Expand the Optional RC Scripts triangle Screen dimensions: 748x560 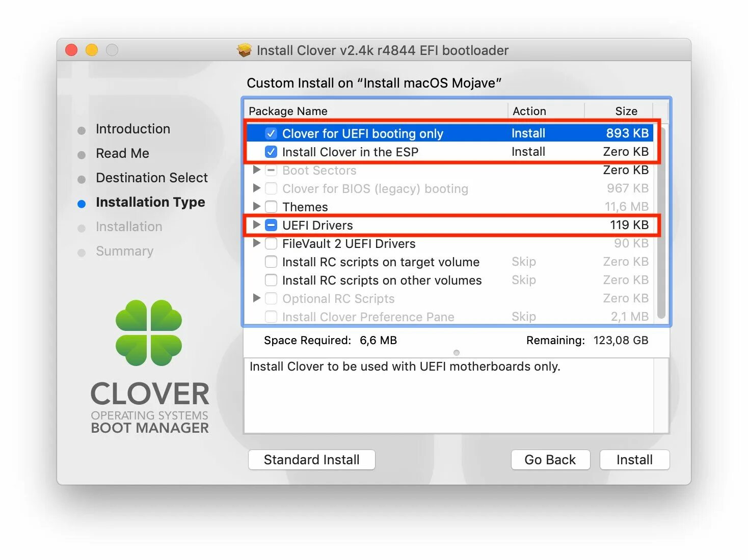(x=257, y=298)
